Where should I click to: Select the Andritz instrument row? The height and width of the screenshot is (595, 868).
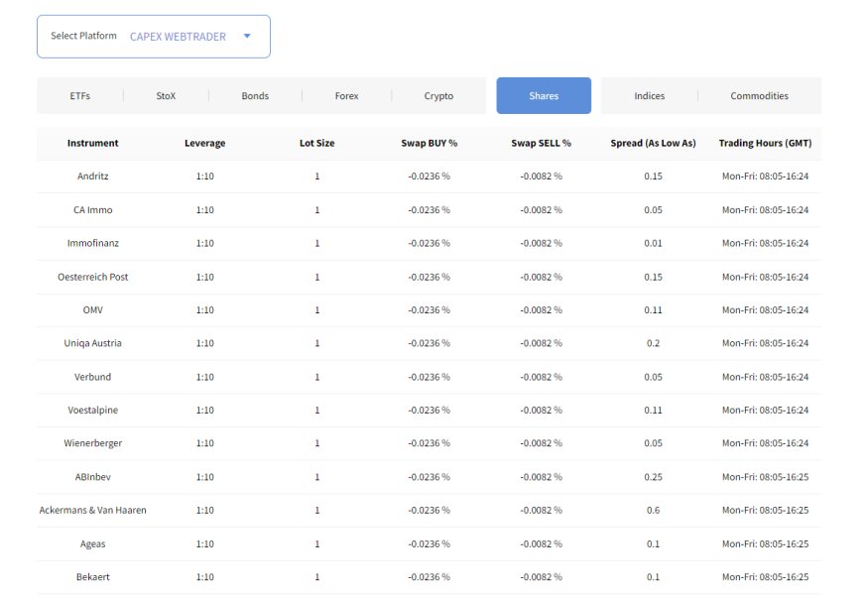[92, 177]
